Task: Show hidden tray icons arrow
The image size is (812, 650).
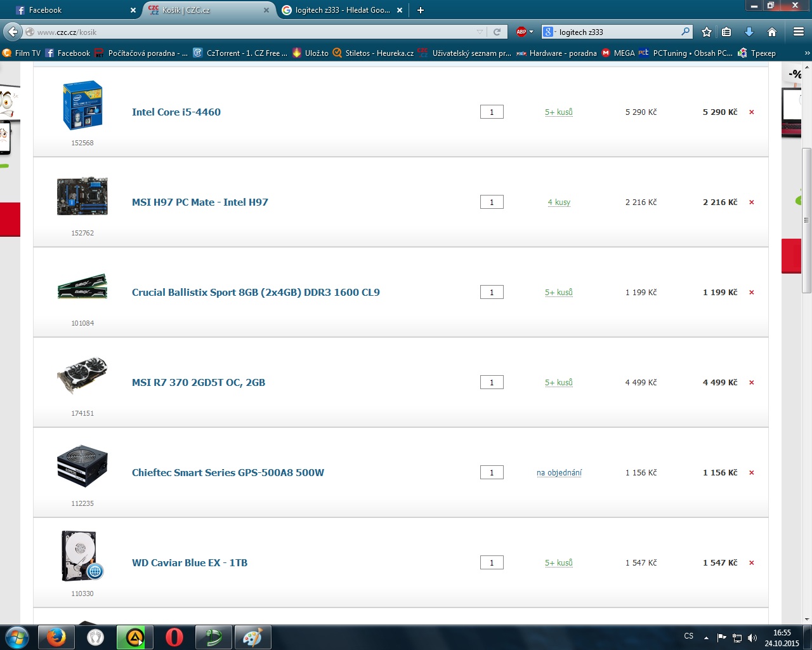Action: coord(706,637)
